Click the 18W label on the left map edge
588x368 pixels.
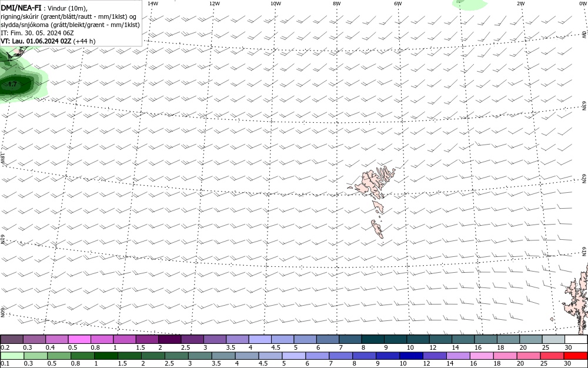coord(2,159)
